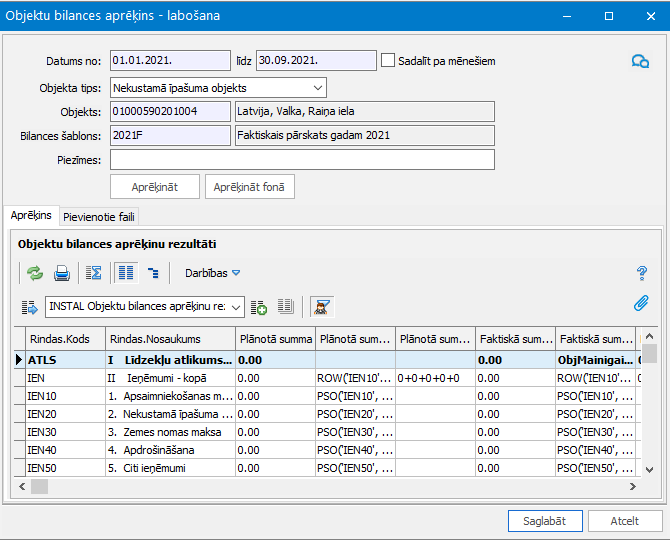Image resolution: width=670 pixels, height=540 pixels.
Task: Click the 'Atcelt' button
Action: 625,521
